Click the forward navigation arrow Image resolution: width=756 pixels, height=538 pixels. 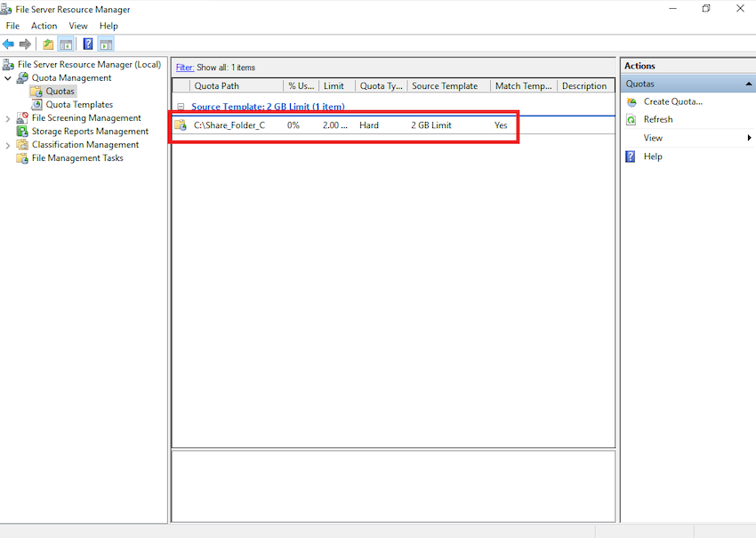[x=25, y=44]
